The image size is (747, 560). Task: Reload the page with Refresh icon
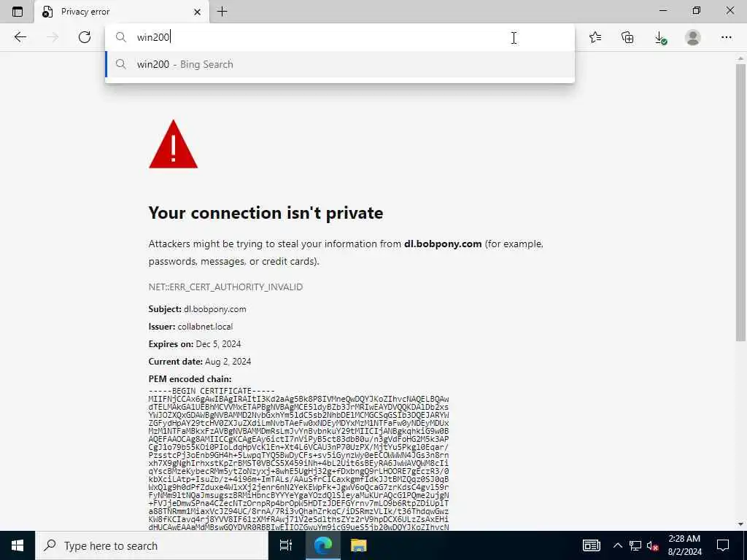pyautogui.click(x=85, y=37)
